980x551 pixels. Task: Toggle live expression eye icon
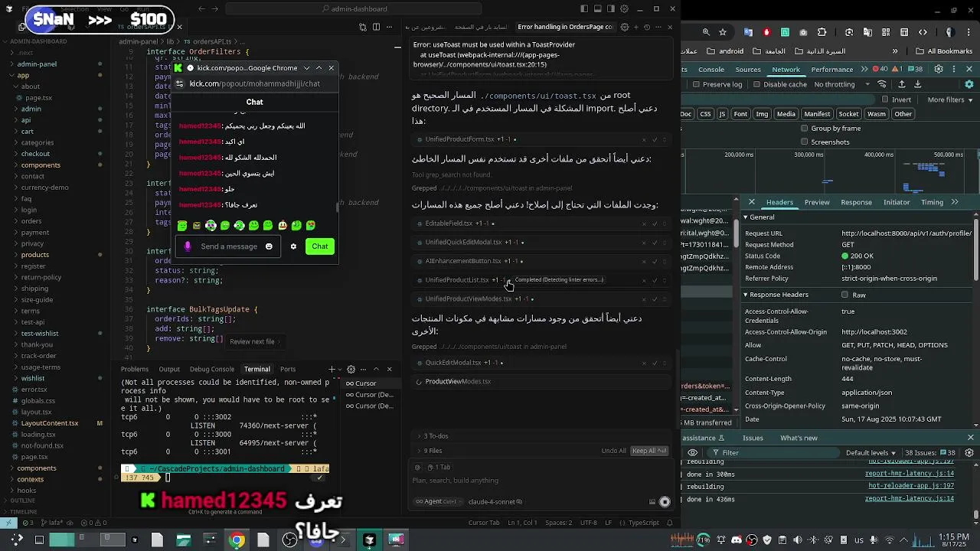coord(692,452)
